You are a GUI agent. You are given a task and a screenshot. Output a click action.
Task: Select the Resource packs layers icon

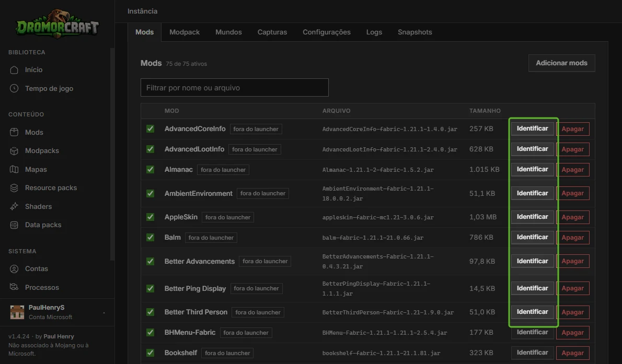click(x=14, y=188)
